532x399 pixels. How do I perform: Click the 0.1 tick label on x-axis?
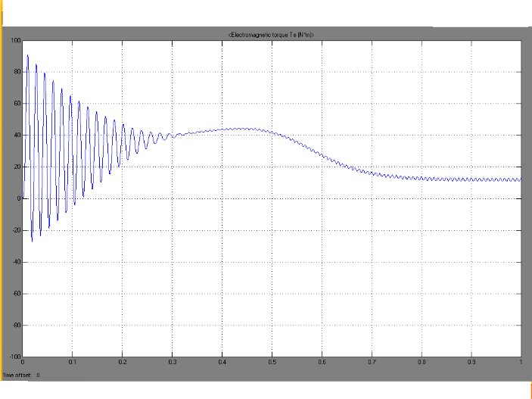[x=72, y=363]
